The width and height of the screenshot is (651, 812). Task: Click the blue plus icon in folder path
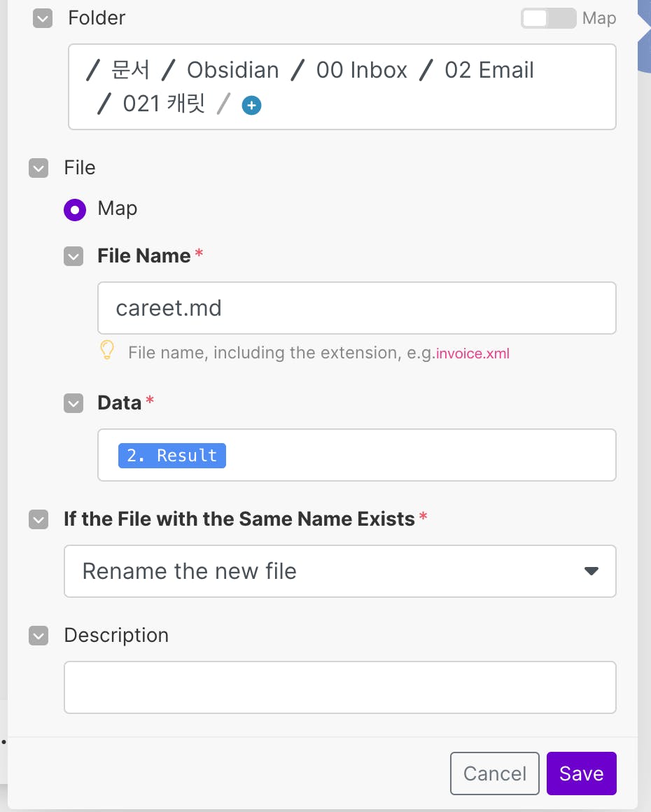251,106
